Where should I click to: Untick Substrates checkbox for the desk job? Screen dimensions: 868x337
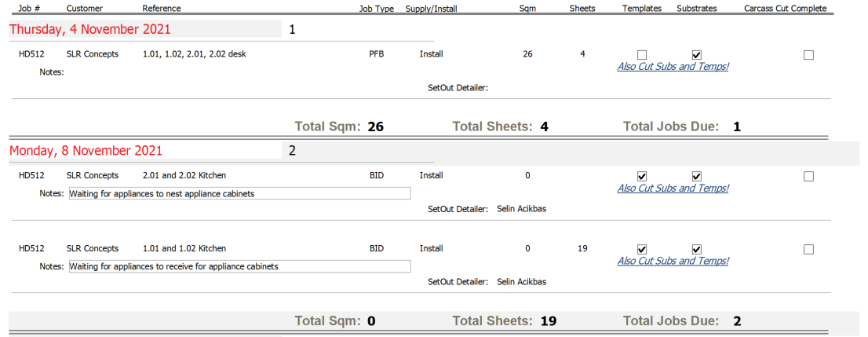696,55
